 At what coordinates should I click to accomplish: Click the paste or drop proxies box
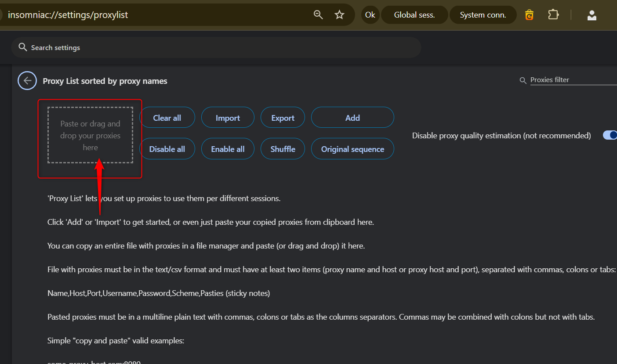pyautogui.click(x=90, y=135)
